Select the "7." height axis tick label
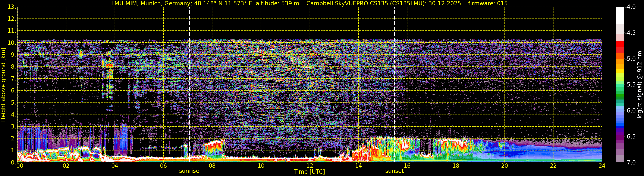644x176 pixels. (x=13, y=79)
